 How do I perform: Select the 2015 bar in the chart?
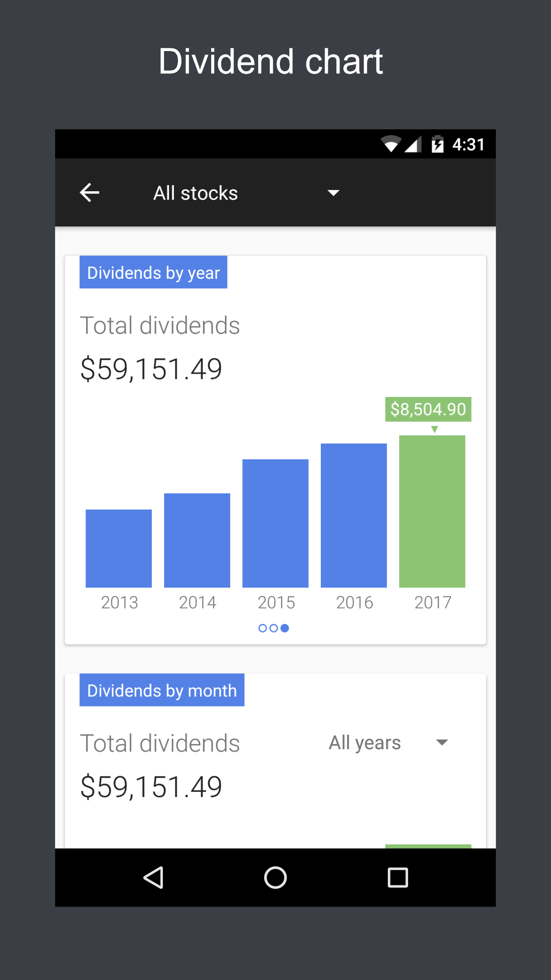pos(275,523)
